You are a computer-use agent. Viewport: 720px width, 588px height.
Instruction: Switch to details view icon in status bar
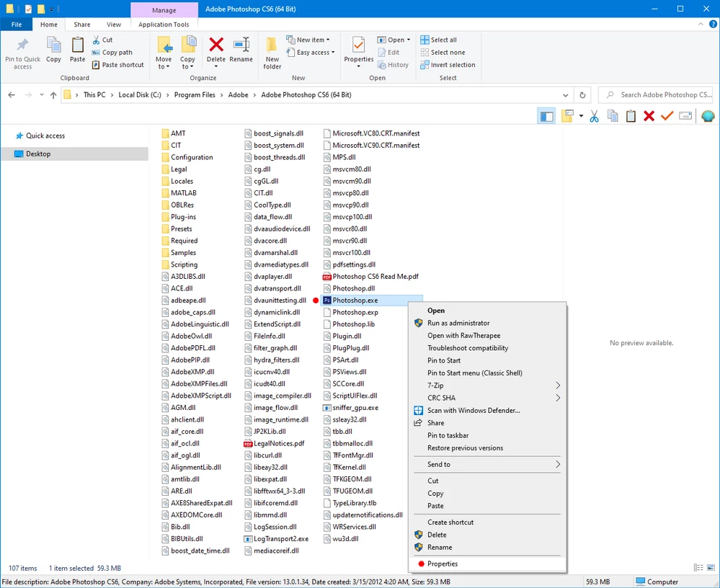click(x=698, y=568)
